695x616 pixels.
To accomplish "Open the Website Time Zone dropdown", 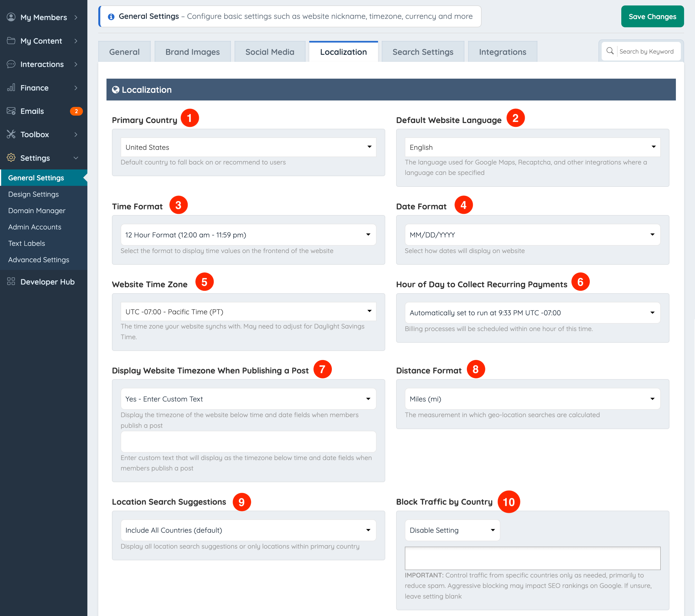I will point(248,312).
